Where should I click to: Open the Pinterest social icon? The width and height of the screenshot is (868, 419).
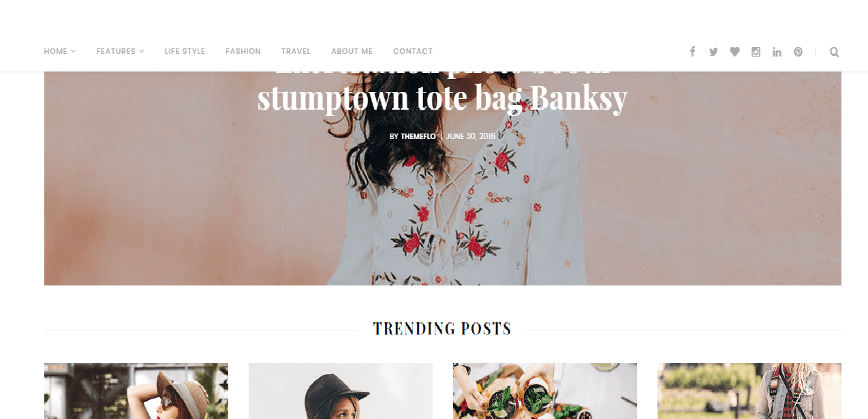pyautogui.click(x=798, y=52)
